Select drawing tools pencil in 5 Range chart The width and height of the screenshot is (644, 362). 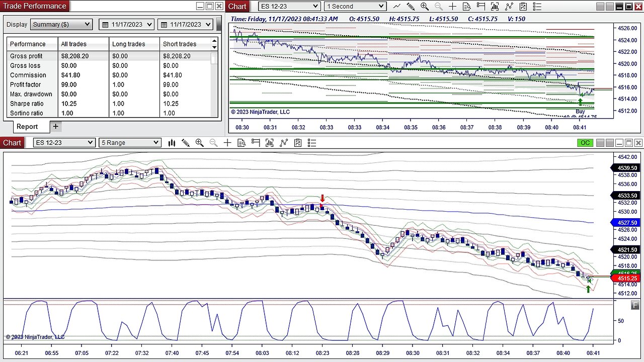pos(186,143)
